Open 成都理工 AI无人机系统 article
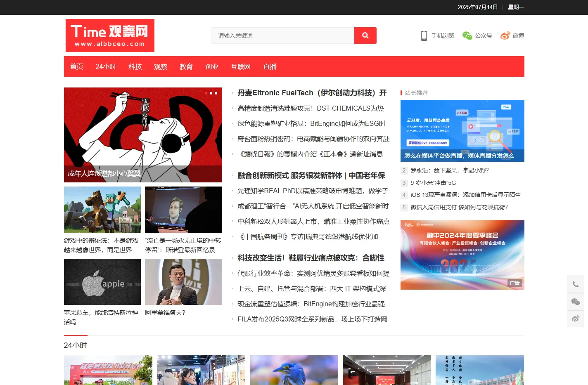The width and height of the screenshot is (588, 385). pyautogui.click(x=313, y=206)
